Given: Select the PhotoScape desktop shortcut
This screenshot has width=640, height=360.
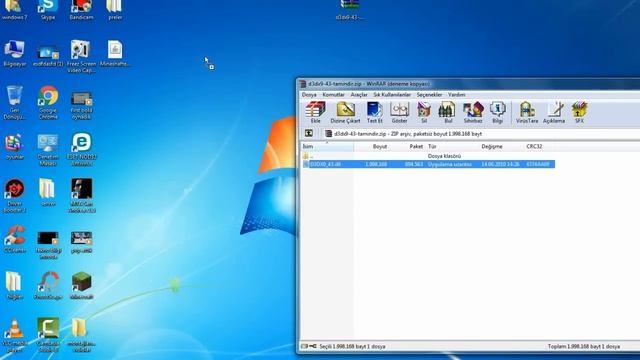Looking at the screenshot, I should [x=48, y=286].
